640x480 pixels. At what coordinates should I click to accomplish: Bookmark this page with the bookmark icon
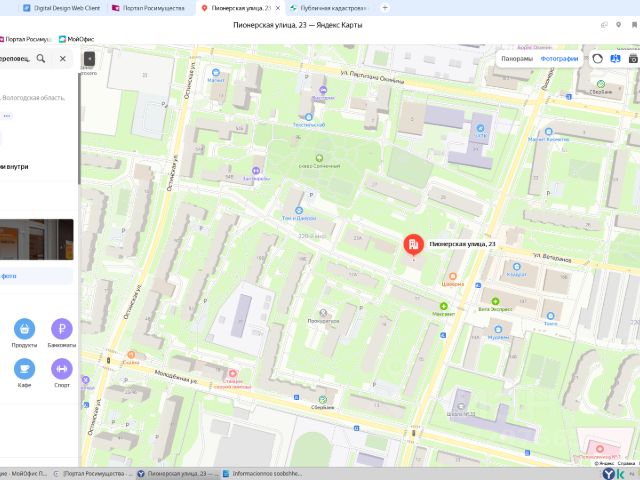click(x=634, y=25)
